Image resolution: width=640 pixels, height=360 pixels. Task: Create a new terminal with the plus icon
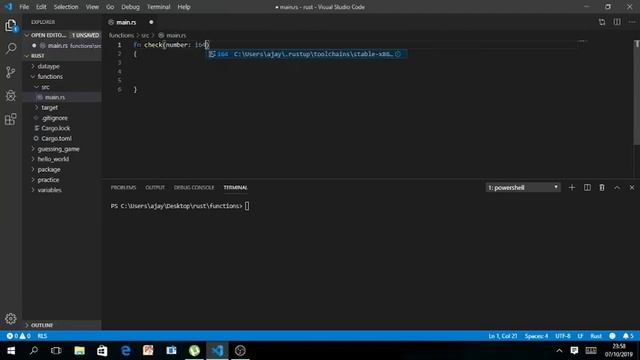572,187
